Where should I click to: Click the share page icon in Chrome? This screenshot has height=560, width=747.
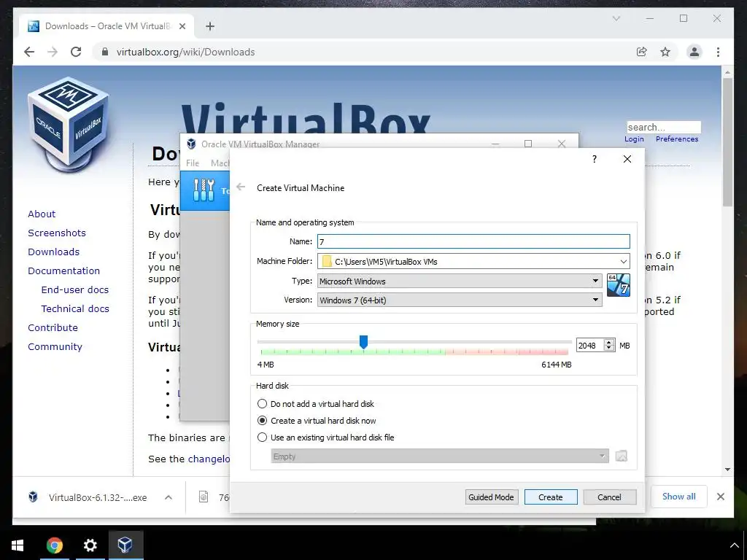[x=642, y=52]
